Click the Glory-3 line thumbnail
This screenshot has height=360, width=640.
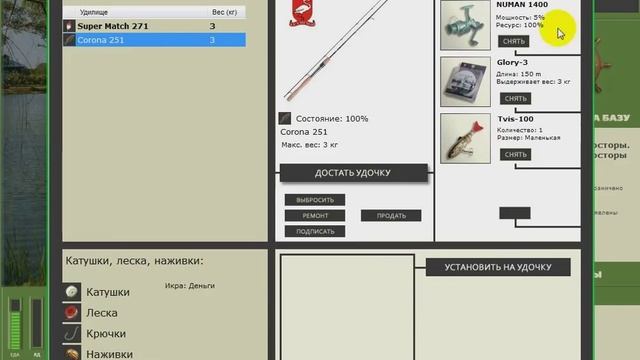point(465,82)
